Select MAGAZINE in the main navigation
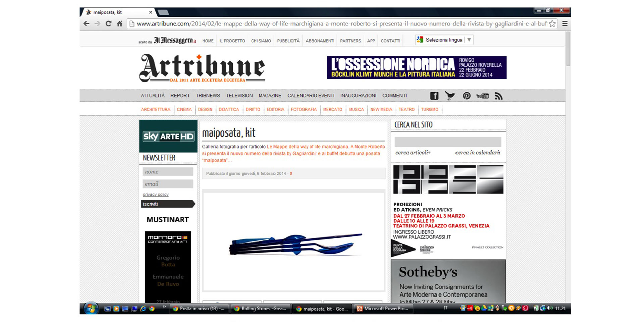Screen dimensions: 644x322 (270, 96)
